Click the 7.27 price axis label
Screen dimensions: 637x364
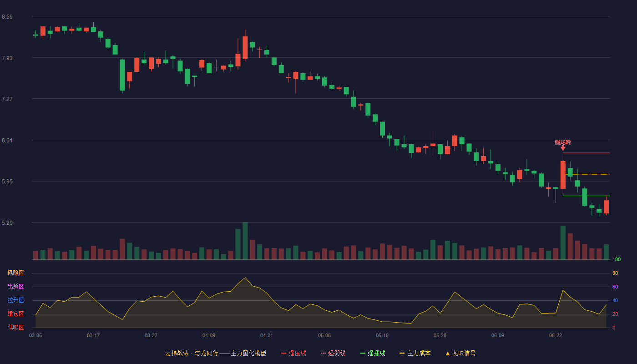(x=7, y=99)
